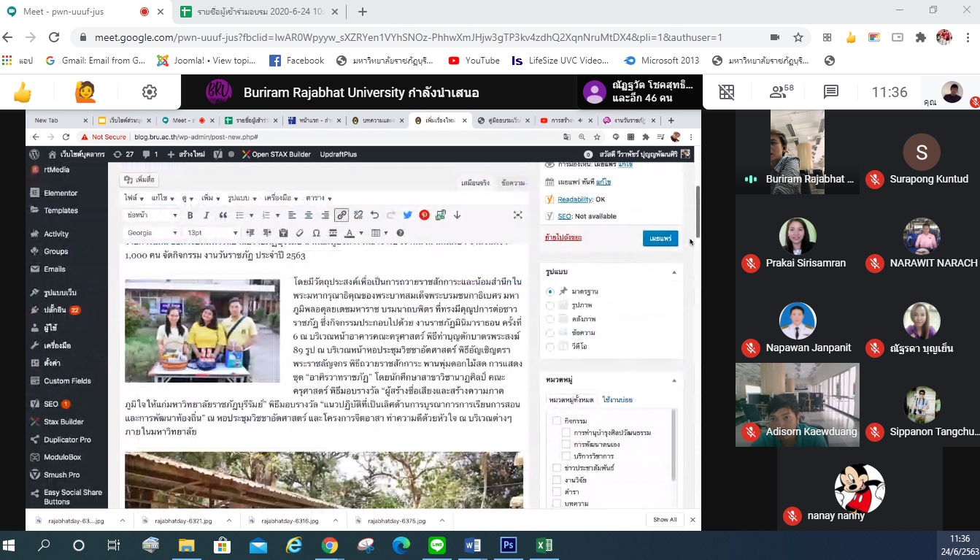Open the Readability link
Image resolution: width=980 pixels, height=560 pixels.
click(575, 199)
